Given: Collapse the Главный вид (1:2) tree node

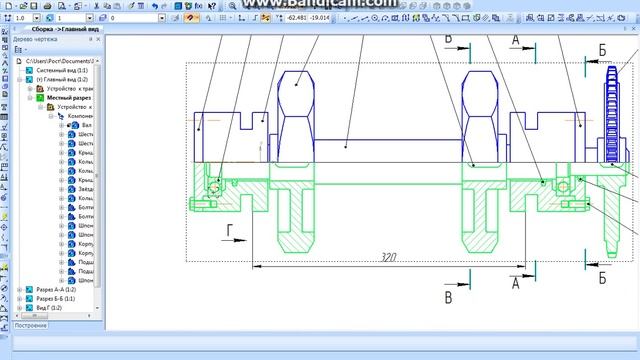Looking at the screenshot, I should click(x=20, y=80).
